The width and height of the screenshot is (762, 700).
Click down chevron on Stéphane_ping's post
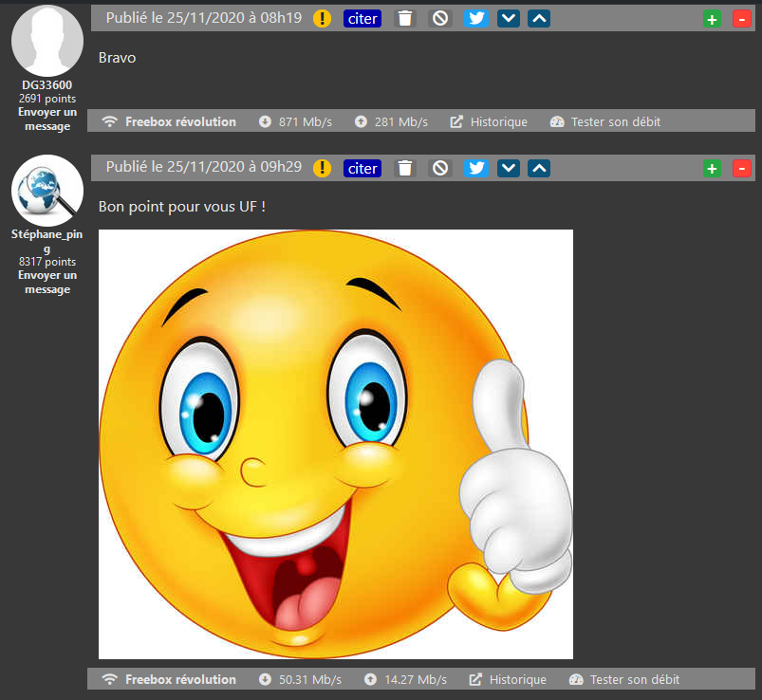tap(509, 168)
